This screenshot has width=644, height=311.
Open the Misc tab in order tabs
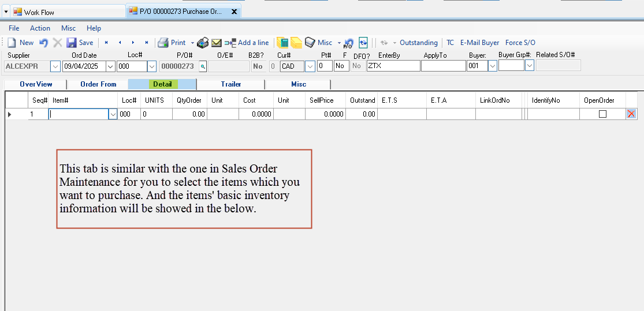tap(299, 84)
